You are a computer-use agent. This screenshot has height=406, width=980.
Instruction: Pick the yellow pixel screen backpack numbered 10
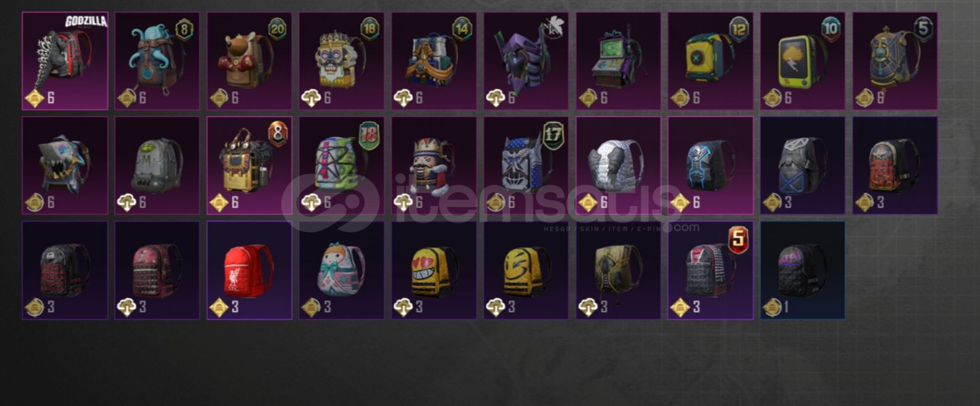coord(803,61)
